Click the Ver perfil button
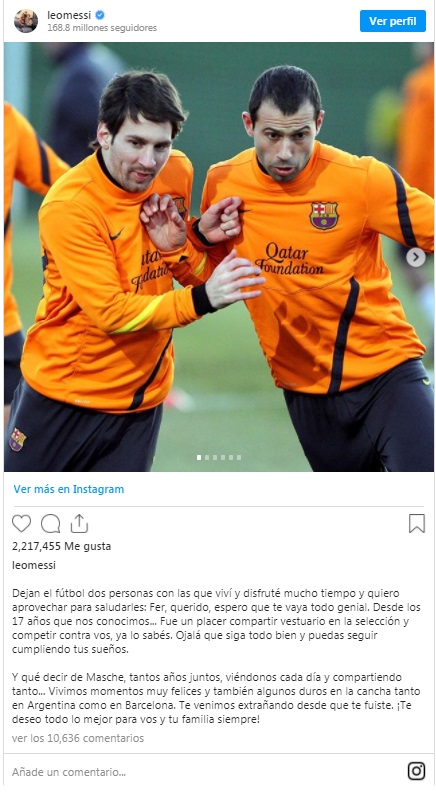 click(x=393, y=21)
